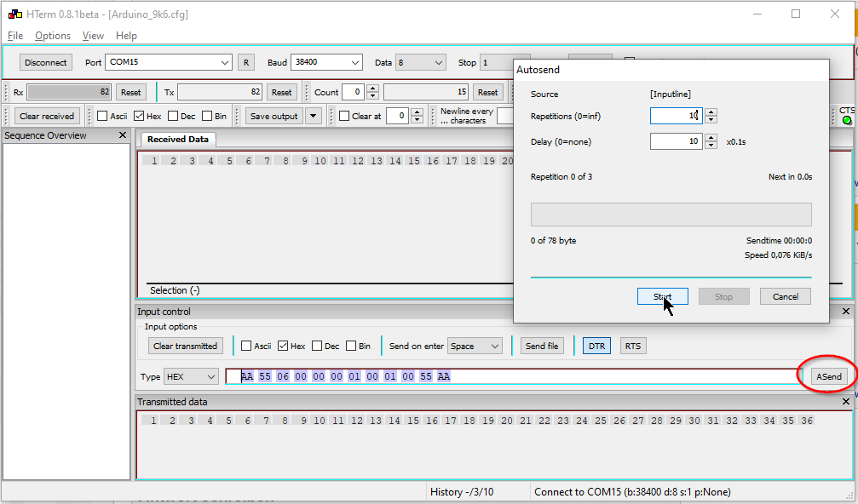
Task: Enable the Dec checkbox for received data
Action: pos(173,116)
